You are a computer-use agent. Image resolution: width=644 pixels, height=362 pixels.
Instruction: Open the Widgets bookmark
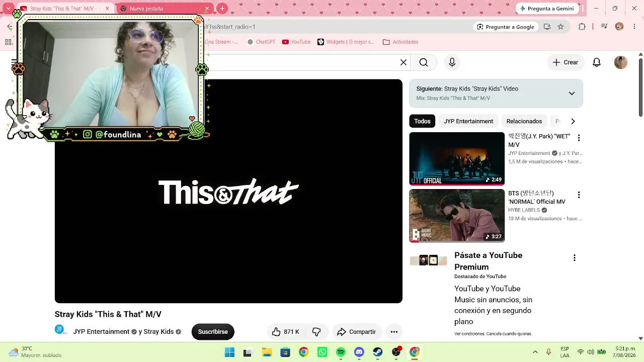[x=346, y=42]
